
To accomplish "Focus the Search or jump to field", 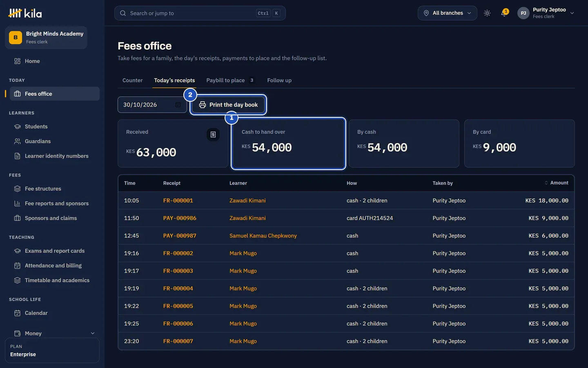I will tap(200, 13).
